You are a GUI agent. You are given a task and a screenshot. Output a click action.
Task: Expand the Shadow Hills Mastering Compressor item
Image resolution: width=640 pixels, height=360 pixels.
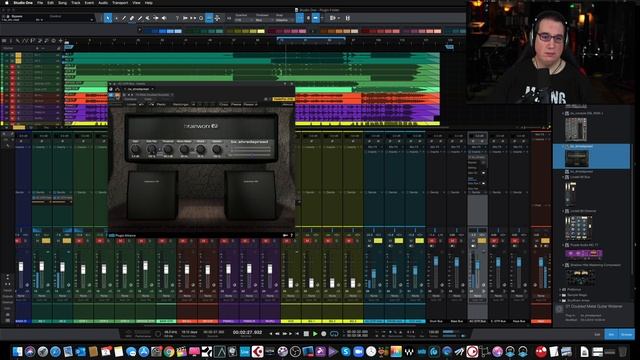[563, 265]
